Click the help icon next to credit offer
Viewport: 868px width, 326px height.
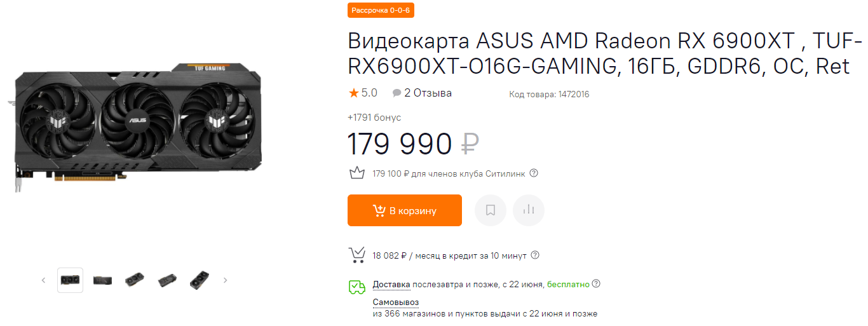[x=535, y=255]
